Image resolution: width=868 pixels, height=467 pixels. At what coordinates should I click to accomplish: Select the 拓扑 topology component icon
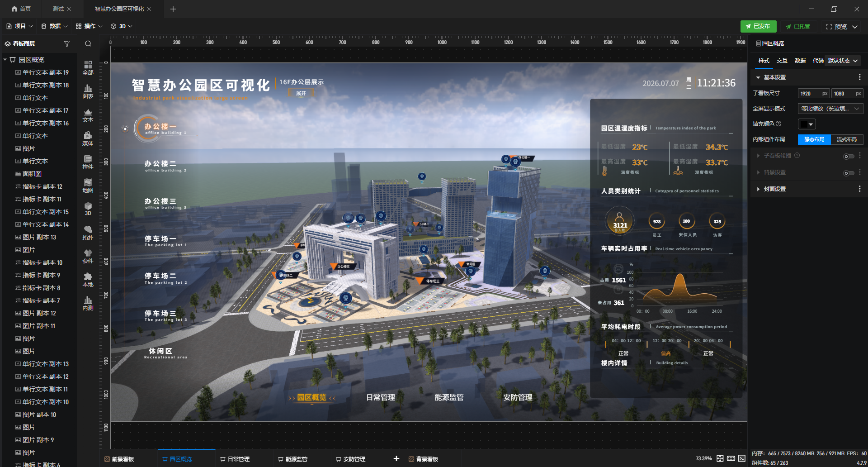click(88, 233)
